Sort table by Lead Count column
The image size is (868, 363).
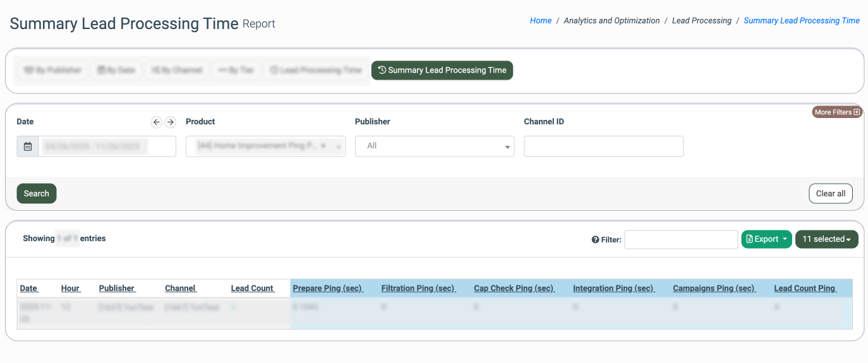point(252,289)
